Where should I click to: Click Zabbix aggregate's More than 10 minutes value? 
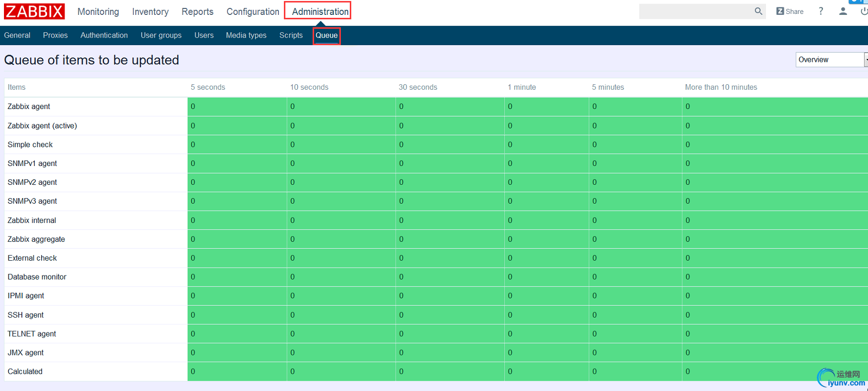pos(688,239)
